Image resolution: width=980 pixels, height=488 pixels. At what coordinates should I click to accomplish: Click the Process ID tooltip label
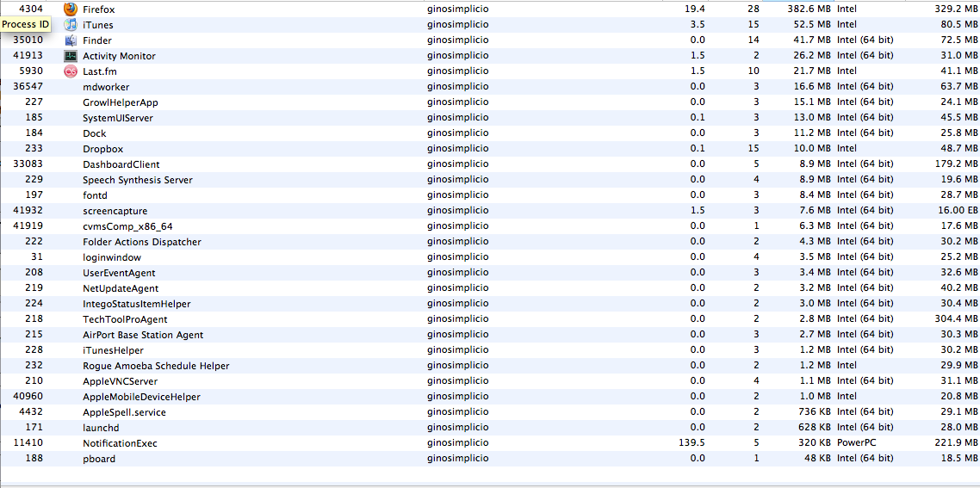pyautogui.click(x=25, y=24)
